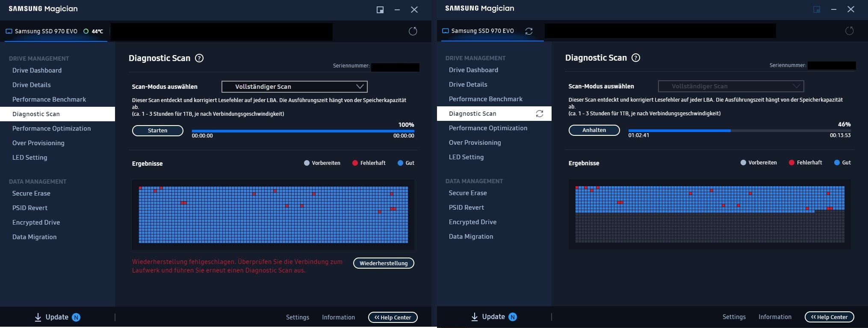Click the Update label in left window footer
868x328 pixels.
pyautogui.click(x=57, y=317)
